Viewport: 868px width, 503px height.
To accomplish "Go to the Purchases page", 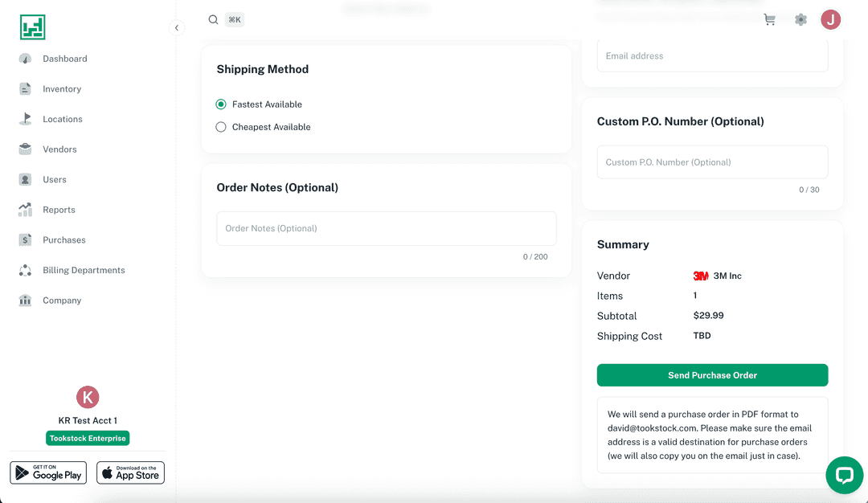I will pyautogui.click(x=63, y=240).
